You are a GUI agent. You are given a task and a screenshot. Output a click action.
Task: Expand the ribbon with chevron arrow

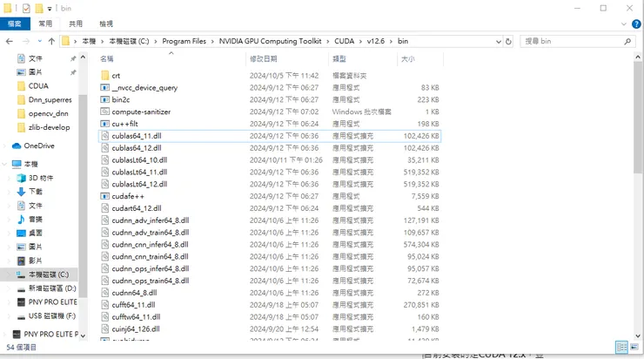(x=624, y=24)
